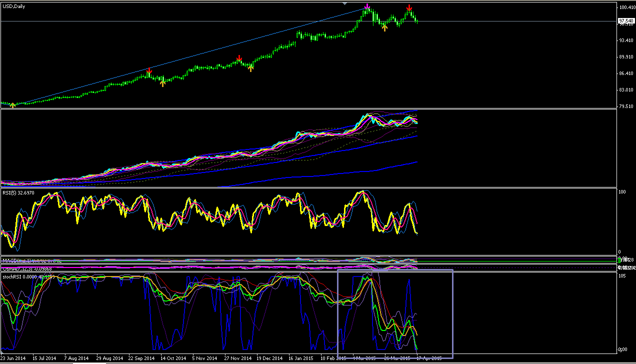Viewport: 636px width, 364px height.
Task: Click the magenta down arrow at the chart peak
Action: point(367,7)
